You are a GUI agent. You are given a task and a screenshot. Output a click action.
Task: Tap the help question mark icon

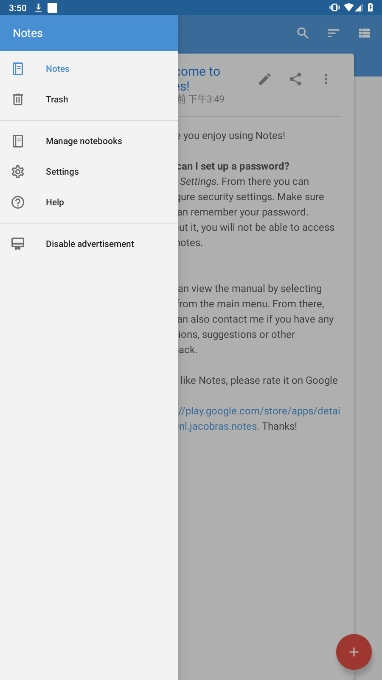coord(18,202)
